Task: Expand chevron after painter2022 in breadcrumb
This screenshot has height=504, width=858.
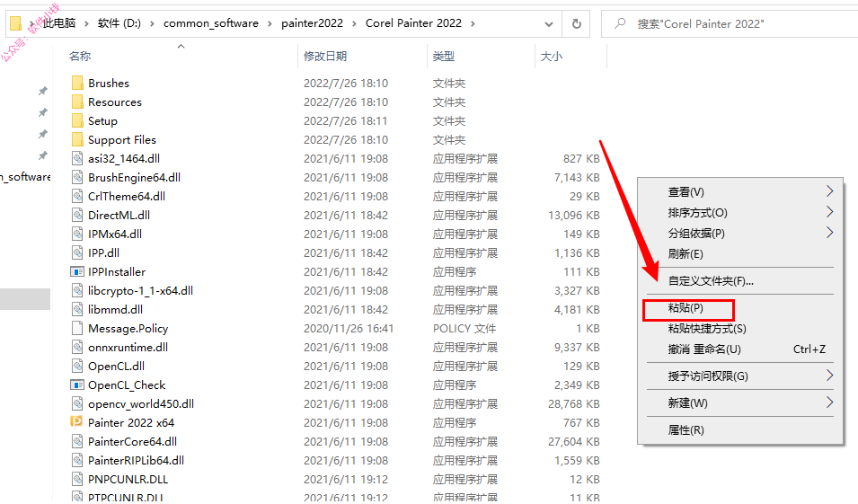Action: pos(355,23)
